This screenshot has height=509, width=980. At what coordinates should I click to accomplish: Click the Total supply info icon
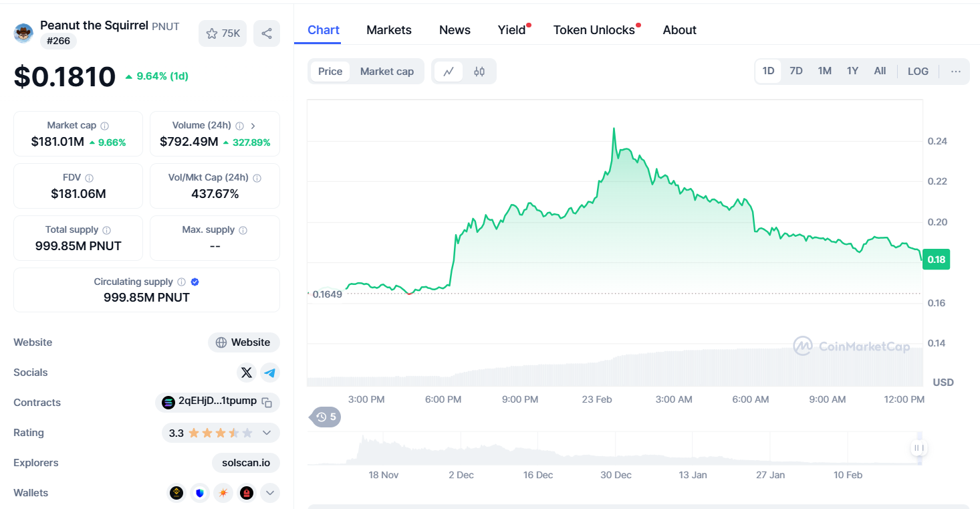tap(107, 230)
